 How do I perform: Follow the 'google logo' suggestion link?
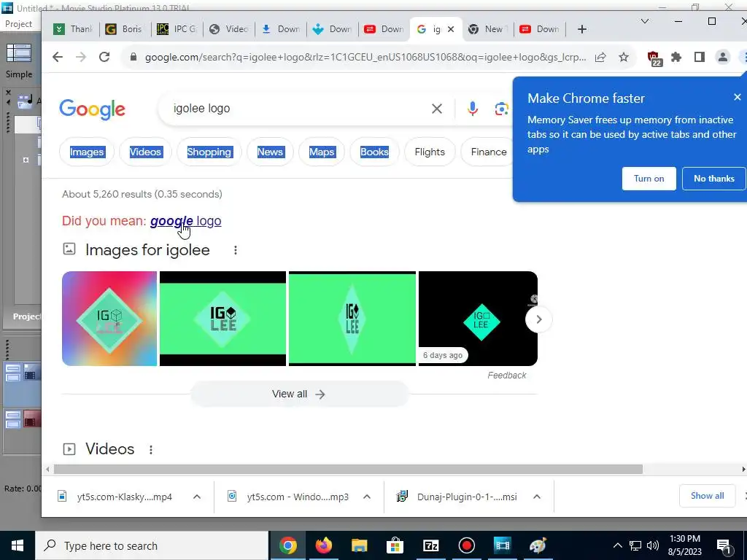[x=186, y=221]
